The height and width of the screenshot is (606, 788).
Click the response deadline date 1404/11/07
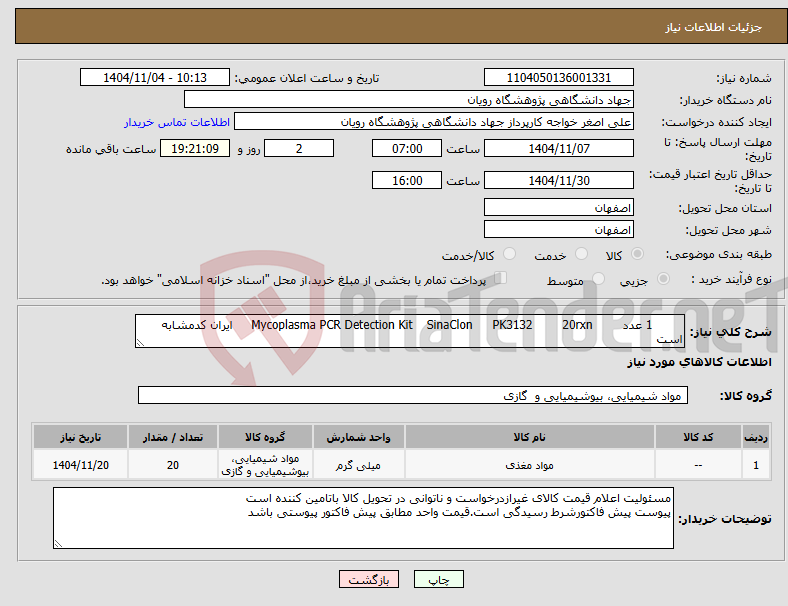558,149
